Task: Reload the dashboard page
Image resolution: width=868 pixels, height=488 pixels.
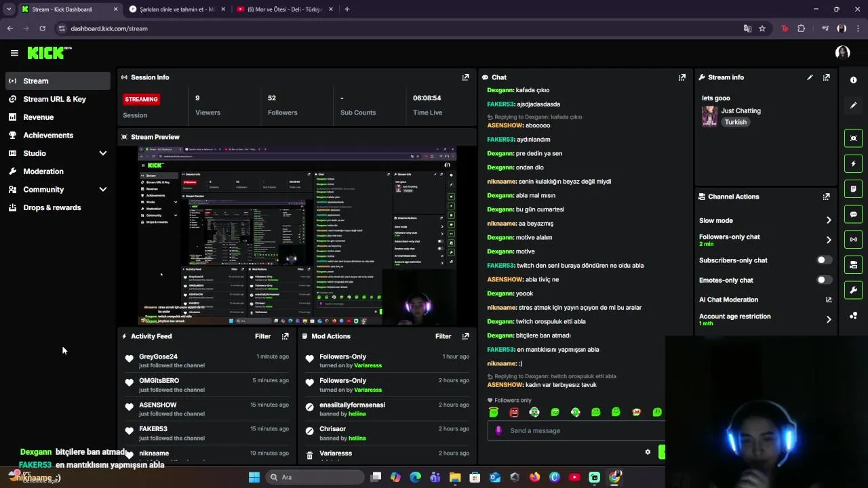Action: point(42,28)
